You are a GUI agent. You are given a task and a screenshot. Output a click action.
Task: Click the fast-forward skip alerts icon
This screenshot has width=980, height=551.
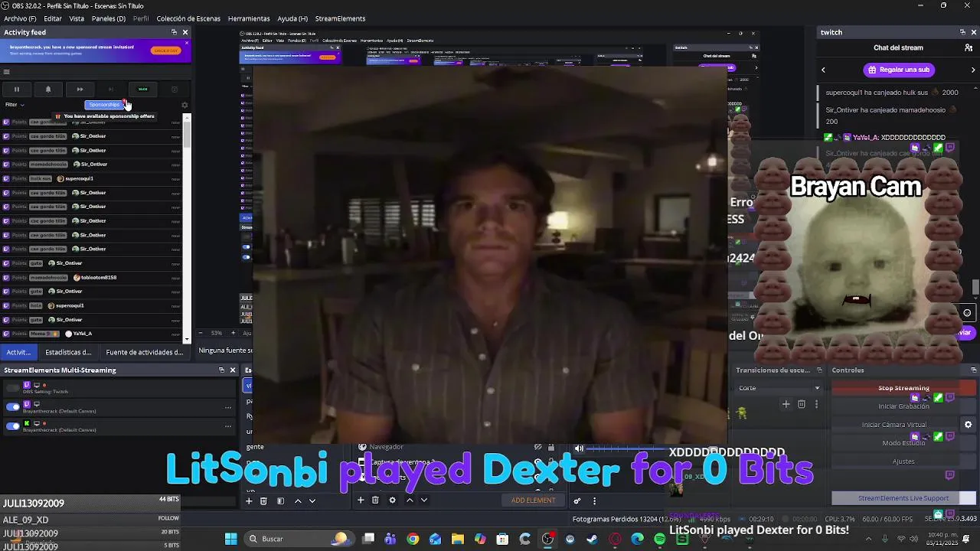[x=80, y=90]
